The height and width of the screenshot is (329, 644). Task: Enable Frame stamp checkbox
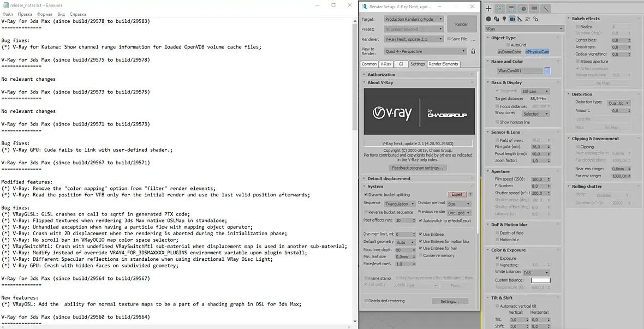click(x=366, y=278)
